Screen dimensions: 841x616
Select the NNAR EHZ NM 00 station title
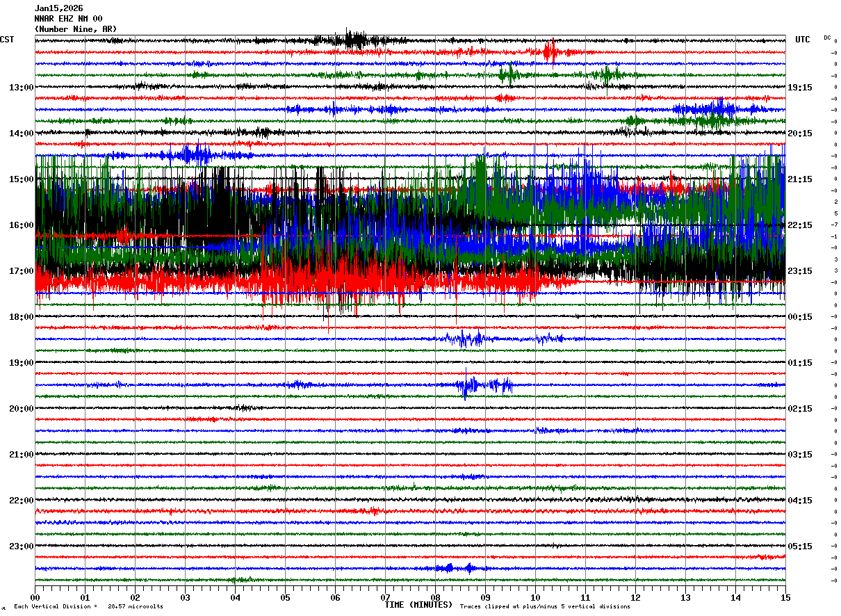coord(68,19)
